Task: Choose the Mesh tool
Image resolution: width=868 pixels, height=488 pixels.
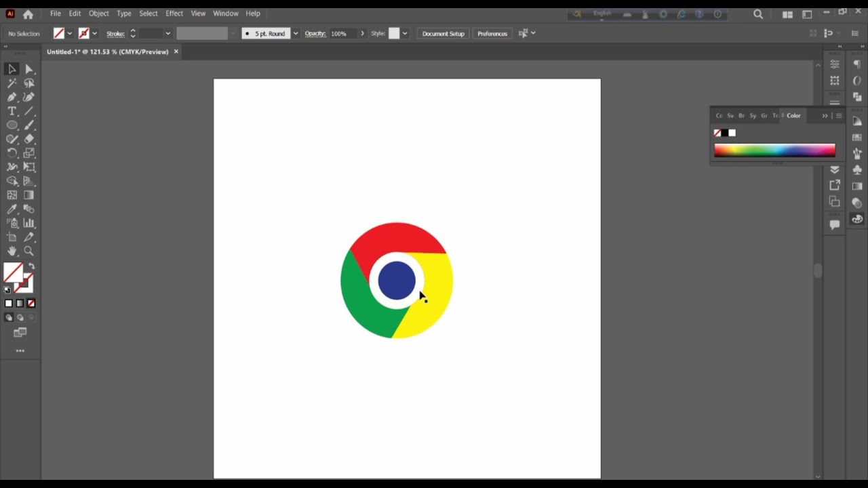Action: click(x=12, y=195)
